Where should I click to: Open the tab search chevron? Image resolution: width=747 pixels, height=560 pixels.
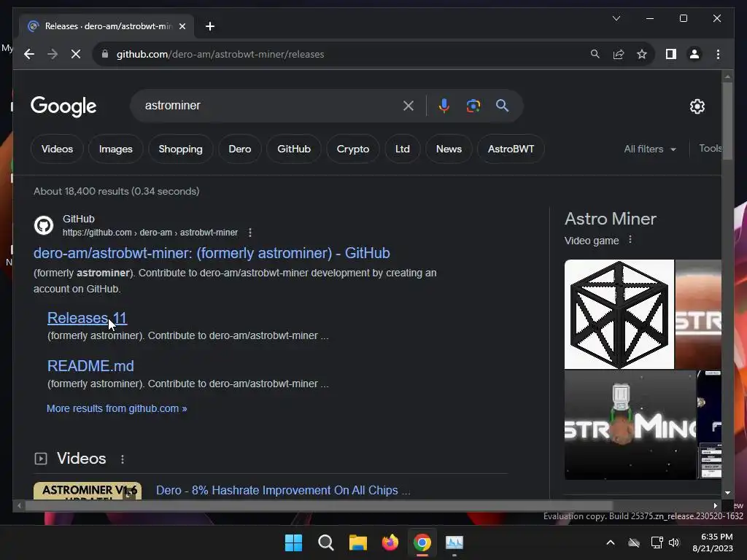(616, 18)
